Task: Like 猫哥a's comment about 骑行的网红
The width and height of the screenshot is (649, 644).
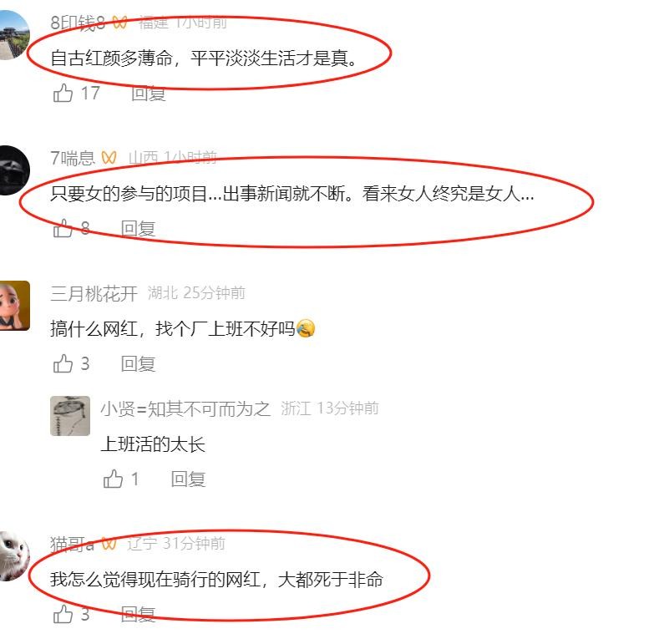Action: pos(63,614)
